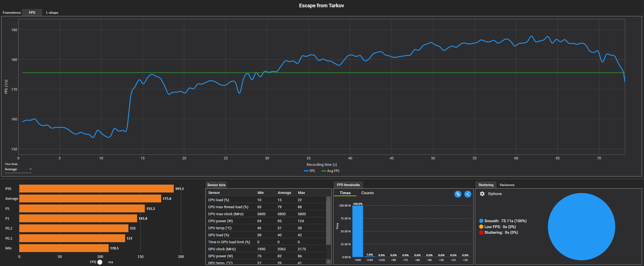Click sensor table scrollbar up arrow

(x=329, y=199)
